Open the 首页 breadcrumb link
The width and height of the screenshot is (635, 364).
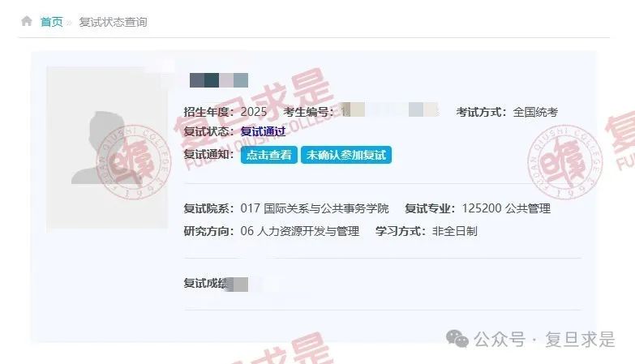[51, 22]
